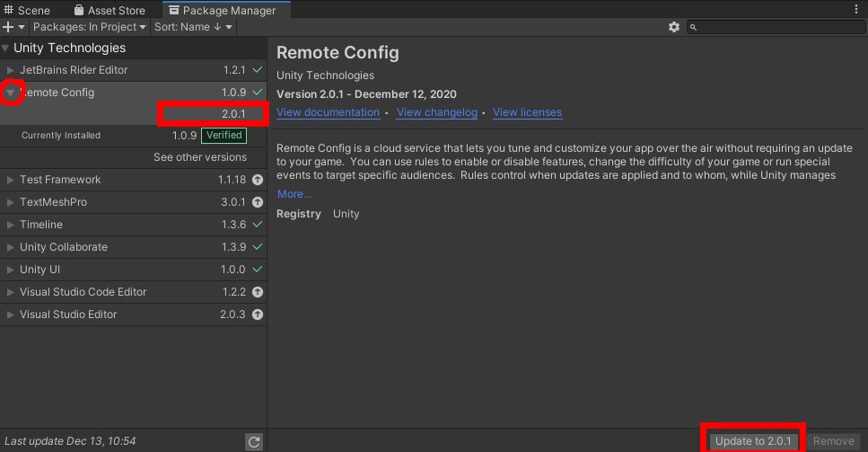
Task: Select the Visual Studio Editor row
Action: pyautogui.click(x=134, y=315)
